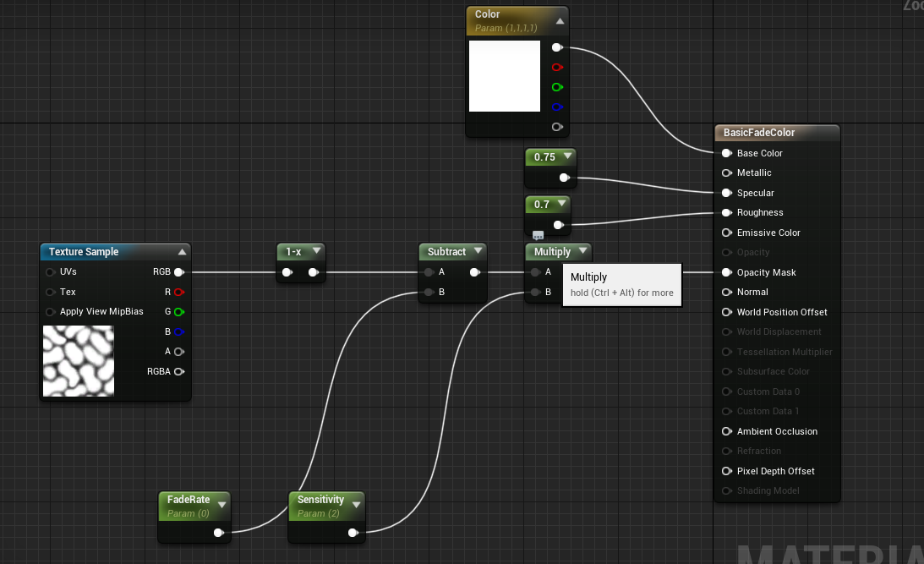The width and height of the screenshot is (924, 564).
Task: Click the Apply View MipBias input pin
Action: (x=50, y=311)
